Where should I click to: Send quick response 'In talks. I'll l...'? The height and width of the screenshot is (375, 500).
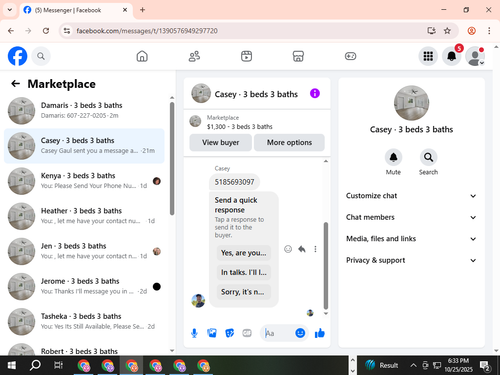[244, 272]
